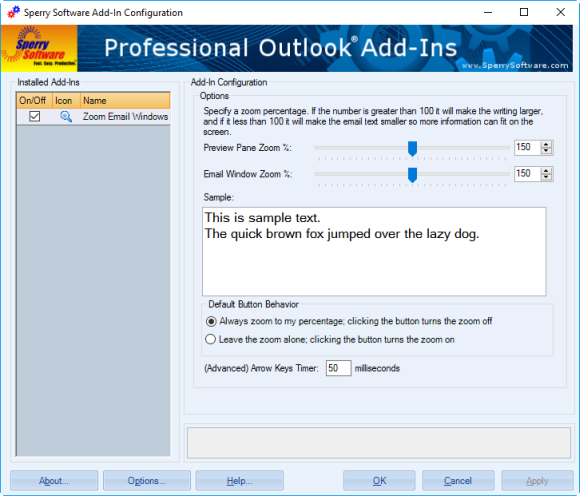Click the Sperry Software logo in banner
The height and width of the screenshot is (496, 580).
pos(39,48)
